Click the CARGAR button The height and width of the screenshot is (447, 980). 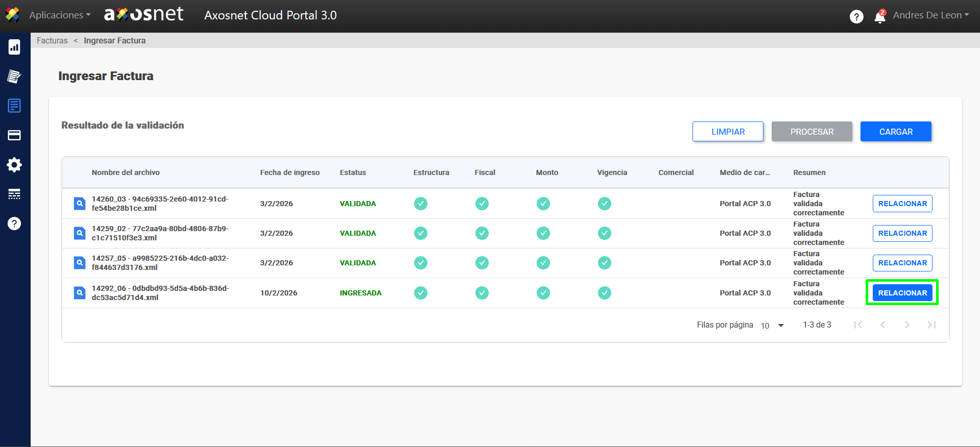coord(896,132)
